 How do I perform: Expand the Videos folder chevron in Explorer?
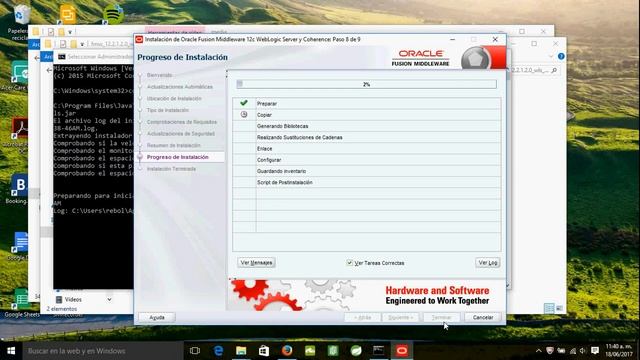[109, 300]
